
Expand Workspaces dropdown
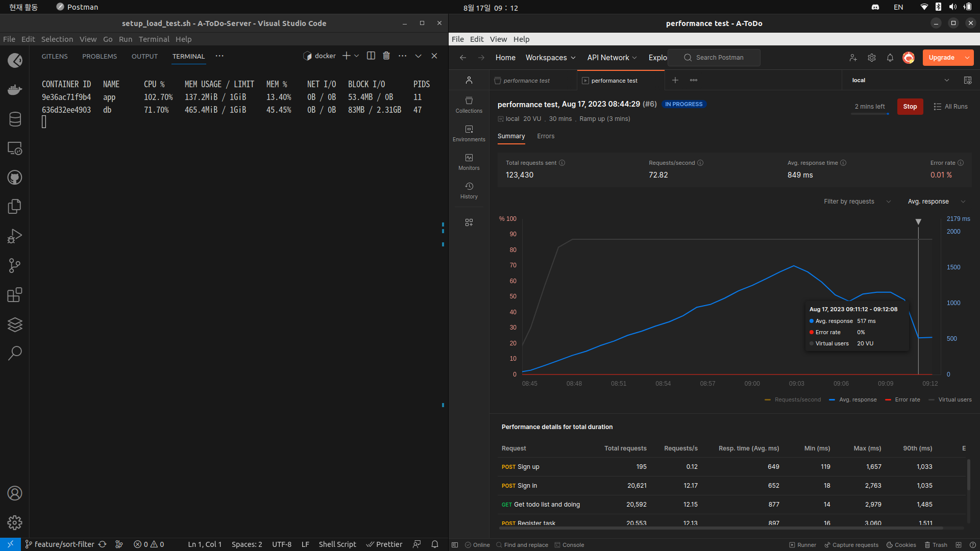[x=551, y=58]
